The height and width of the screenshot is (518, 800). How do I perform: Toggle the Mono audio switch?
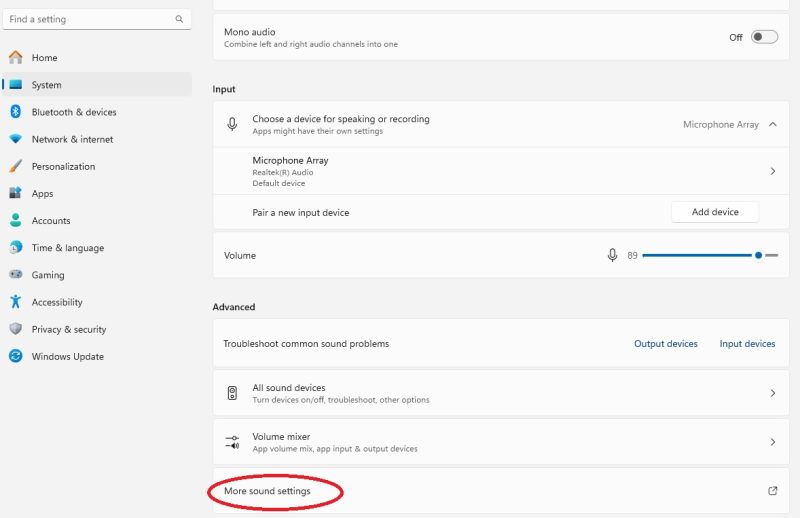764,37
